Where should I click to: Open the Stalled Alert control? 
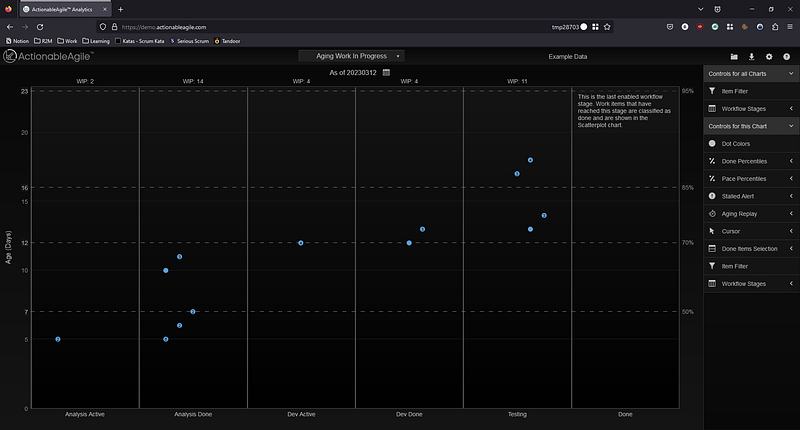pyautogui.click(x=751, y=196)
